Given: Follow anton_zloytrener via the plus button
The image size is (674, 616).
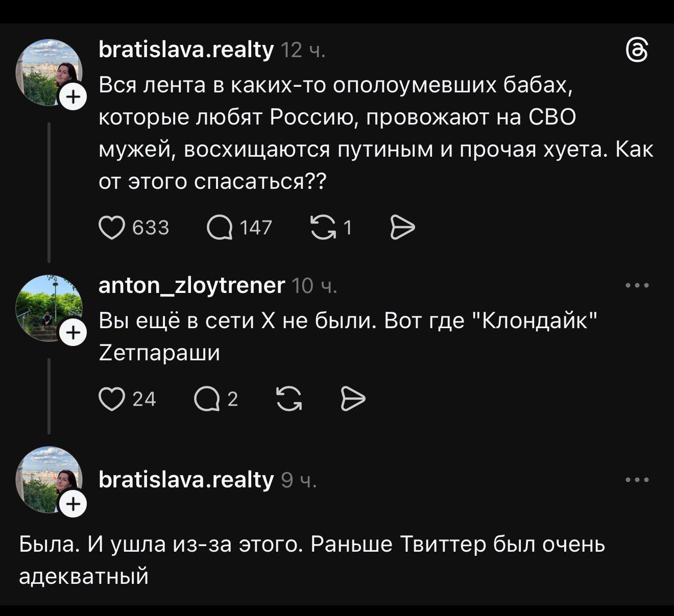Looking at the screenshot, I should (x=73, y=332).
